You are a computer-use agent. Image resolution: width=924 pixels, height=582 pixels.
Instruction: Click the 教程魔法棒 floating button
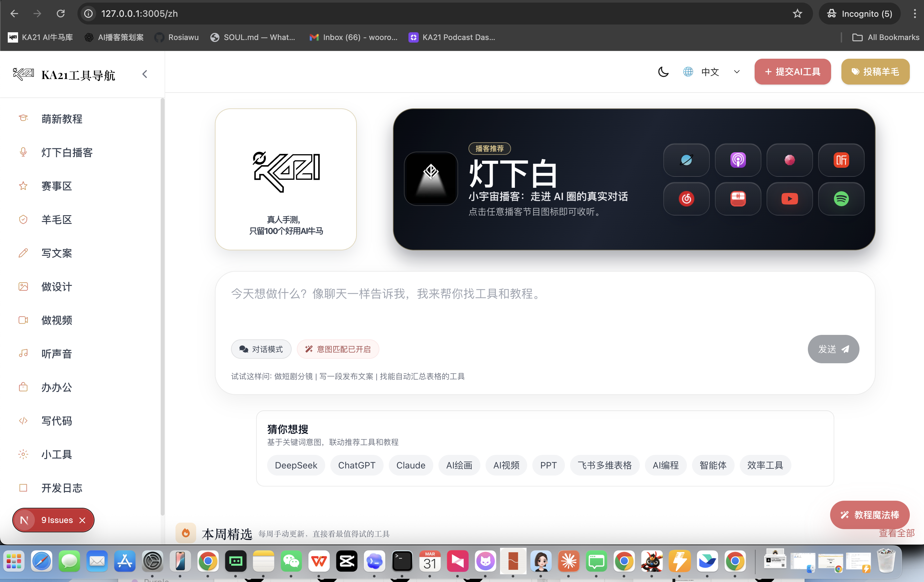click(869, 515)
